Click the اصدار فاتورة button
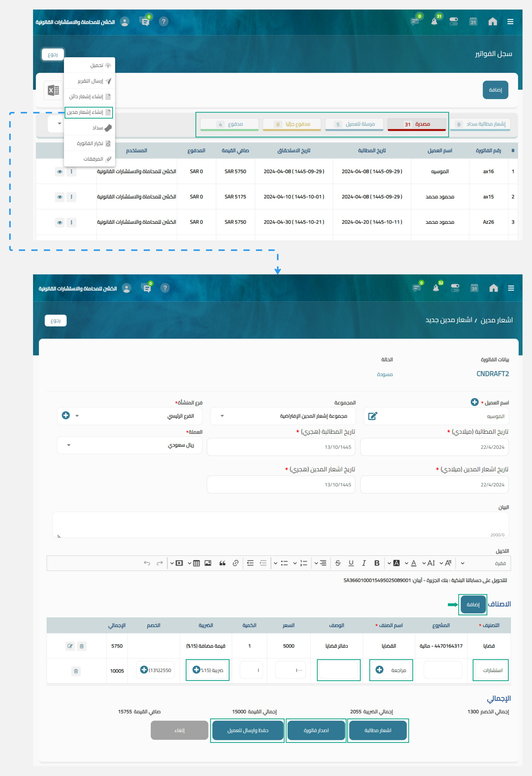This screenshot has width=532, height=776. coord(316,730)
